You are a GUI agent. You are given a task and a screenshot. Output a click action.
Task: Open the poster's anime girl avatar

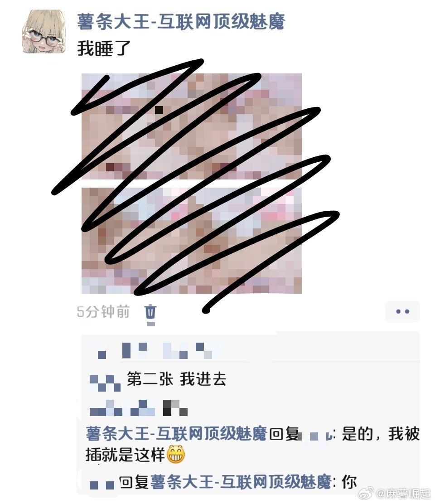(44, 32)
